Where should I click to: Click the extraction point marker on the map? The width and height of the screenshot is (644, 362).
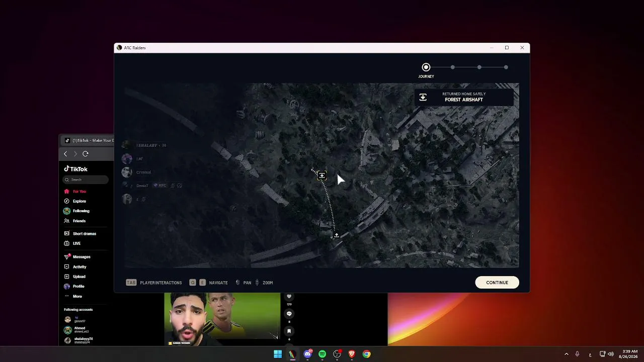click(x=322, y=175)
